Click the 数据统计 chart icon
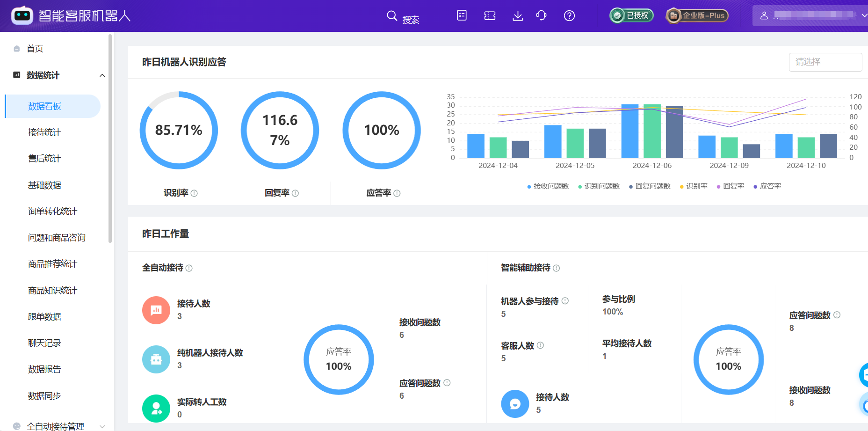The height and width of the screenshot is (431, 868). coord(17,75)
